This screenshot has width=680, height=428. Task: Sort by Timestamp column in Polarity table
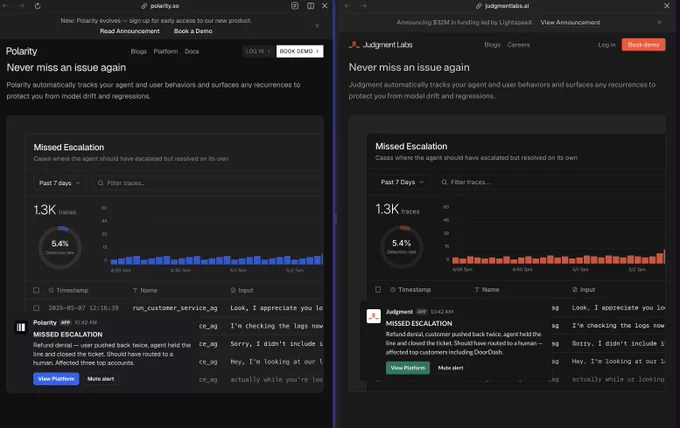[68, 290]
